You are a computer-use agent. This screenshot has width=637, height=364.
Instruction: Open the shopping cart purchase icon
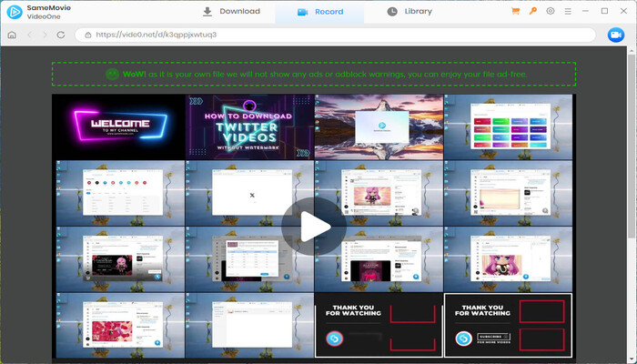point(515,11)
